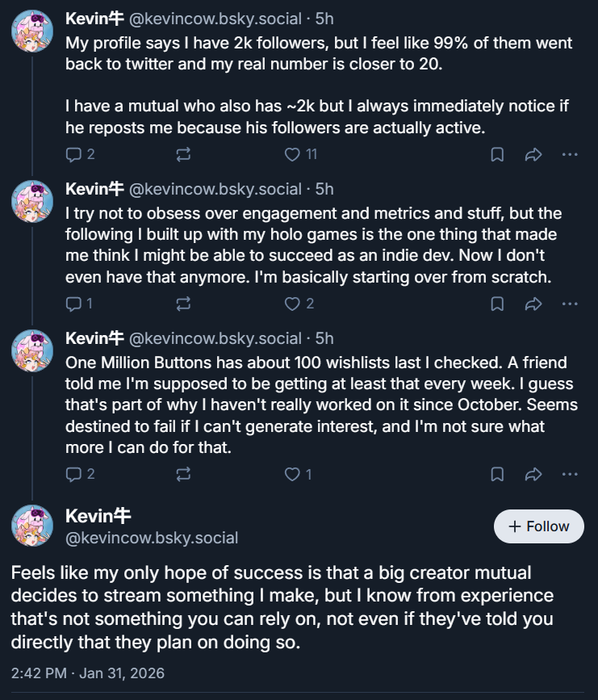The image size is (598, 700).
Task: Like the post with 11 likes
Action: click(x=293, y=154)
